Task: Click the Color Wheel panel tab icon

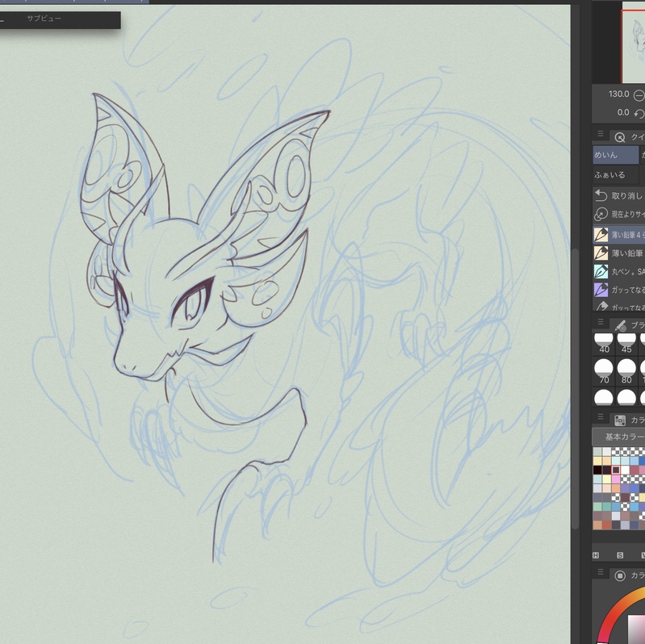Action: [x=620, y=575]
